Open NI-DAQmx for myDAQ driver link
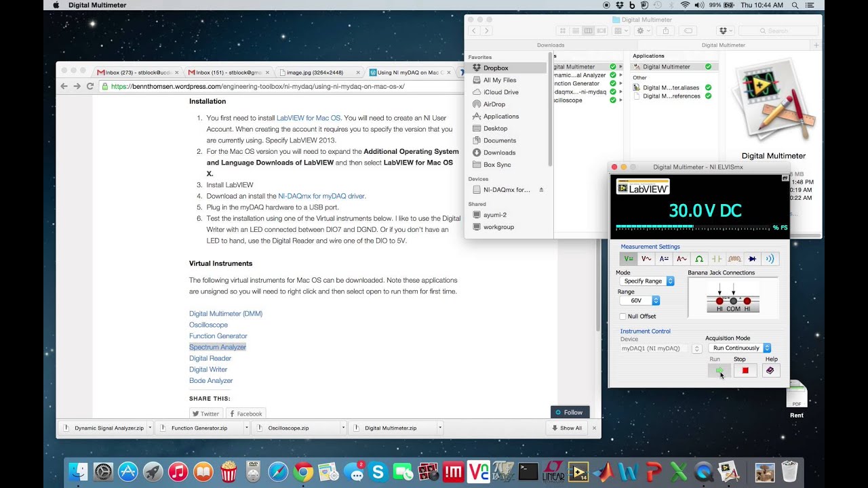 (x=321, y=196)
